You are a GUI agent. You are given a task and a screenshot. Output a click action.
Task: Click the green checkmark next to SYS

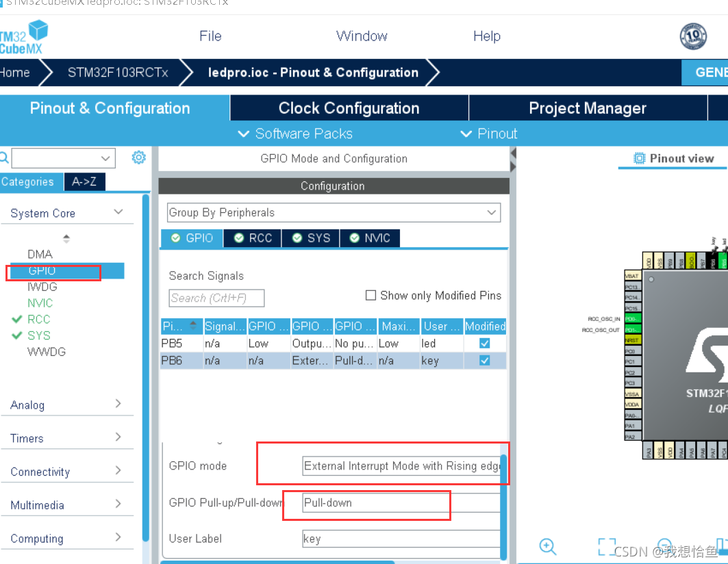click(x=16, y=335)
